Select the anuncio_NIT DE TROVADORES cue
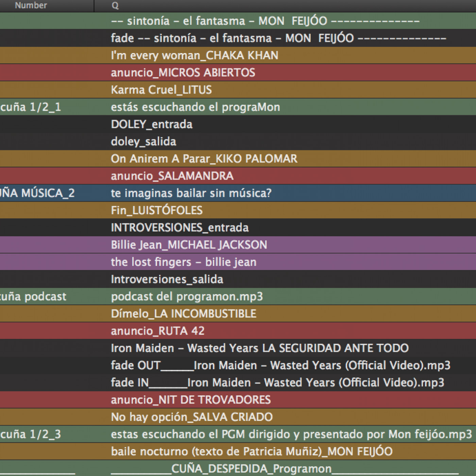The image size is (476, 476). 191,400
